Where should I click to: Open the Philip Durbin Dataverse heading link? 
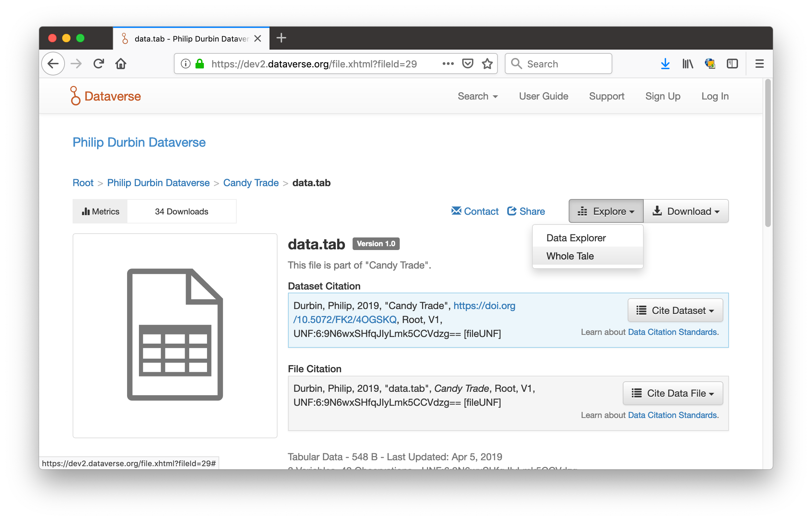point(139,142)
